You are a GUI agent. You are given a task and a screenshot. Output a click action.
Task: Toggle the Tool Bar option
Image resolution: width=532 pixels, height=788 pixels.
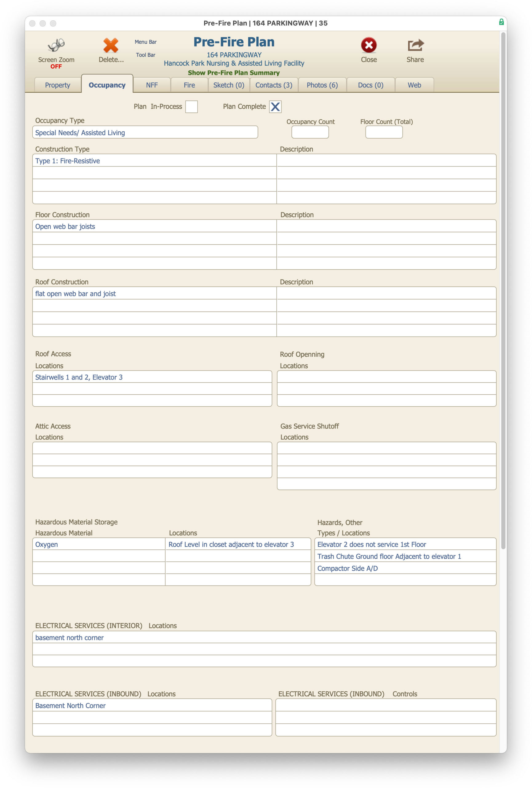pyautogui.click(x=146, y=55)
